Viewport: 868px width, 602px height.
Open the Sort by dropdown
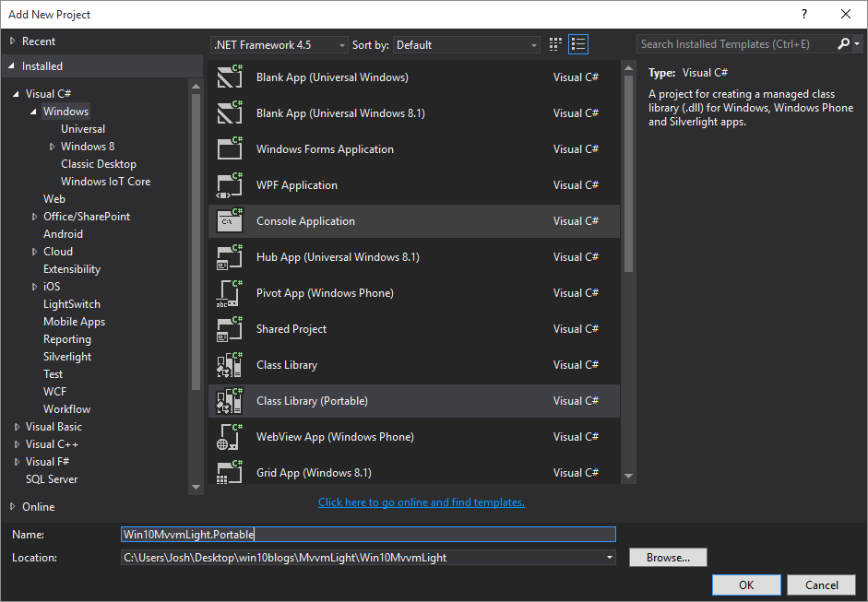coord(533,43)
